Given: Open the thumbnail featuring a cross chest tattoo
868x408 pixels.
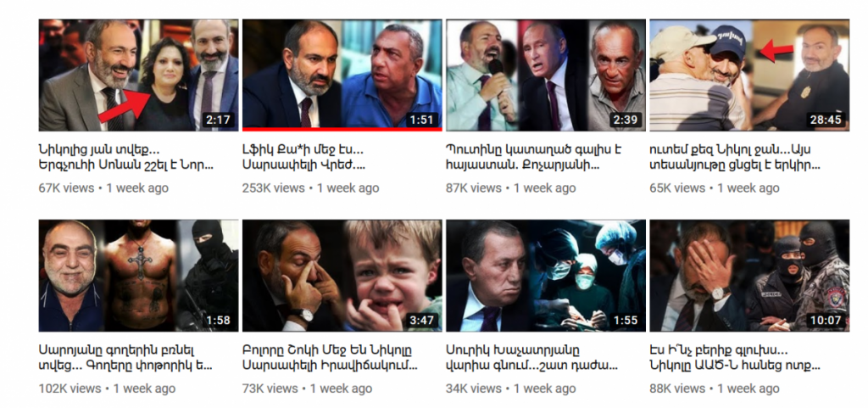Looking at the screenshot, I should pyautogui.click(x=138, y=276).
